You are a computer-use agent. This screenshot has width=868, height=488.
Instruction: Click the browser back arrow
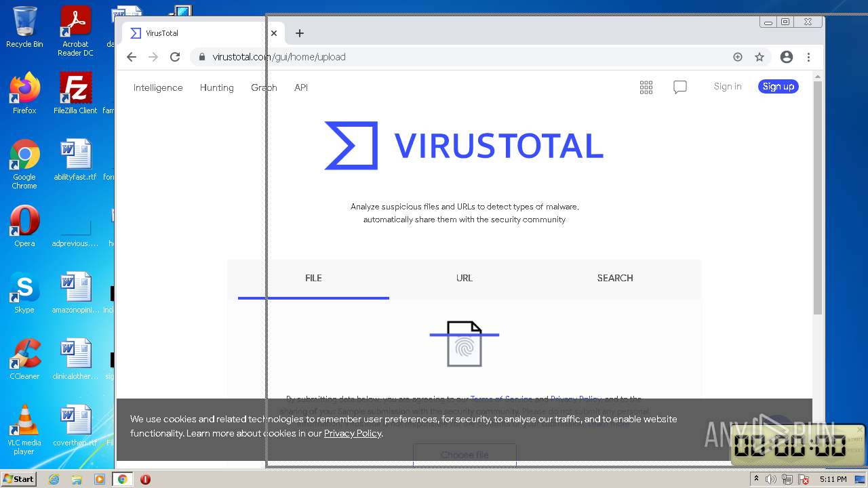(132, 57)
